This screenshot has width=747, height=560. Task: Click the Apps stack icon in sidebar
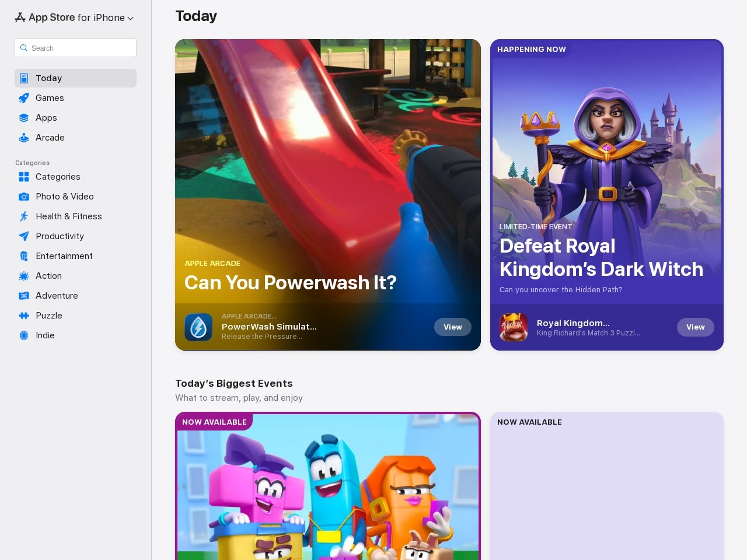click(24, 118)
